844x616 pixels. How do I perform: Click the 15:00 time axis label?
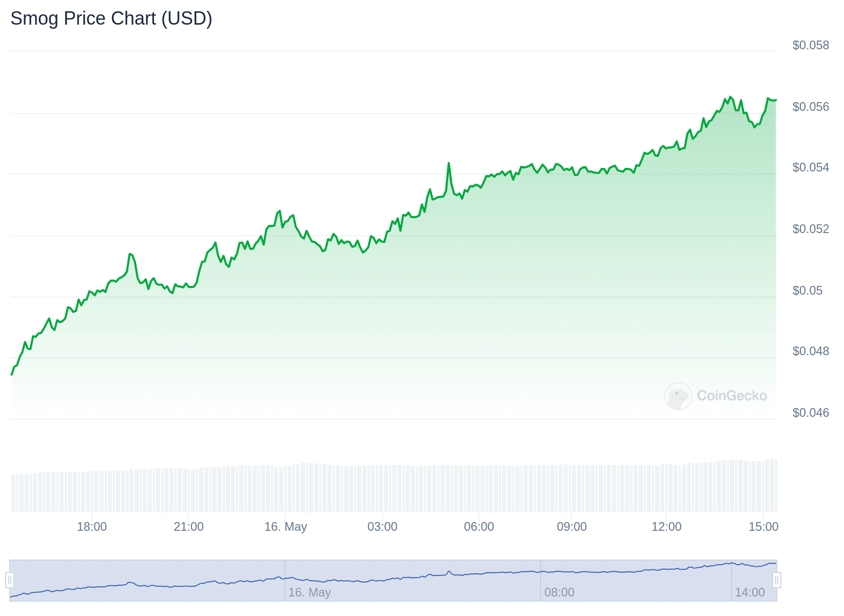(x=763, y=527)
